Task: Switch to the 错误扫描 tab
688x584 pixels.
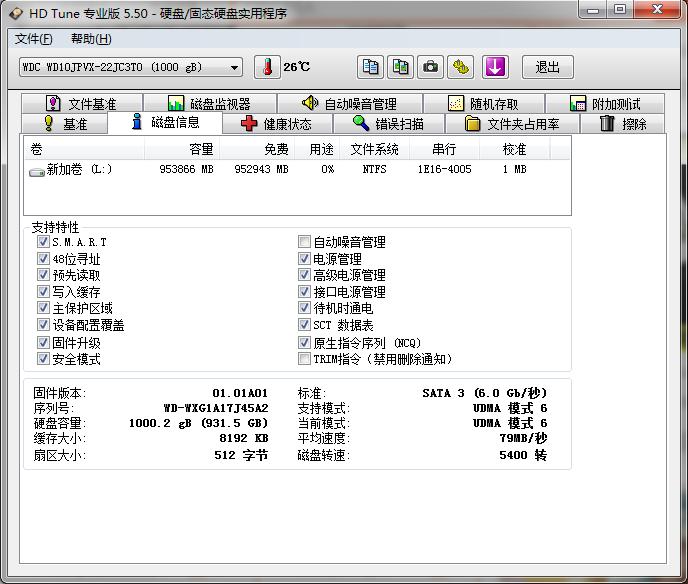Action: click(x=389, y=124)
